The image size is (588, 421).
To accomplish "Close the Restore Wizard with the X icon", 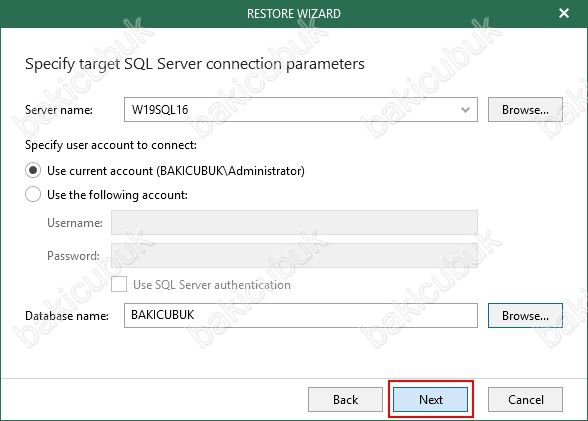I will [564, 13].
